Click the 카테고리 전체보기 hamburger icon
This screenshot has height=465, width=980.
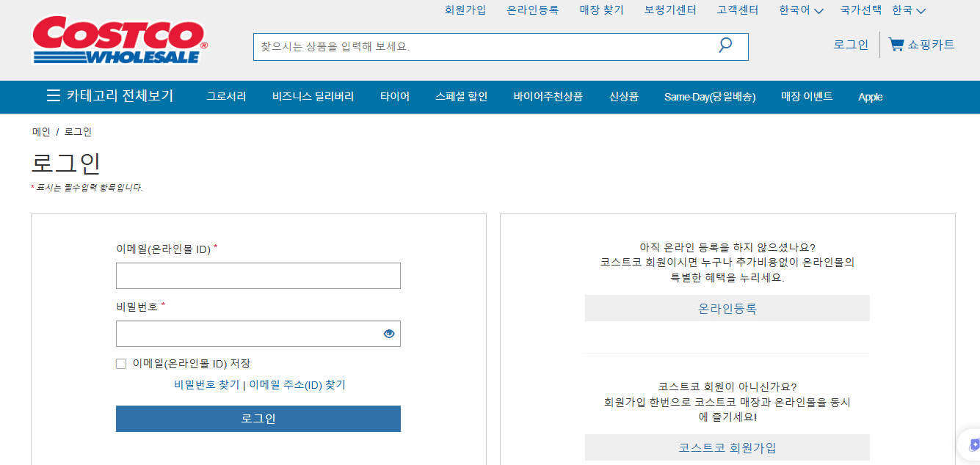52,95
